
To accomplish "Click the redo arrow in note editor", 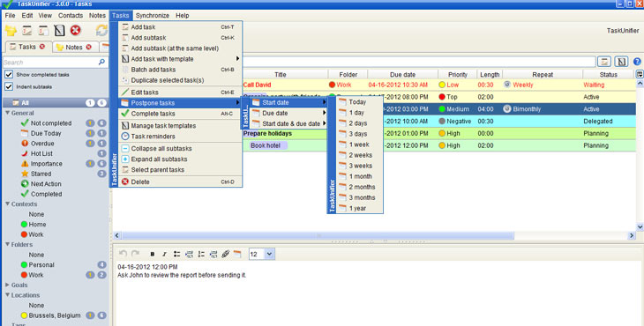I will point(135,254).
